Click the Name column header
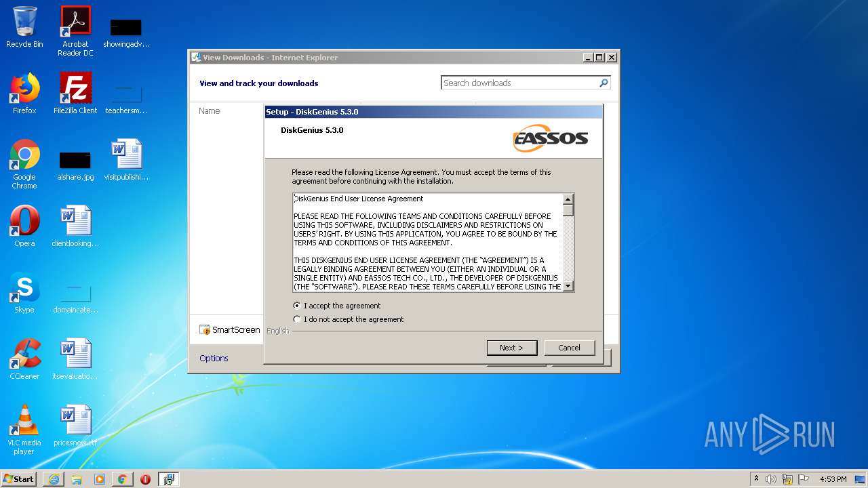 tap(210, 110)
